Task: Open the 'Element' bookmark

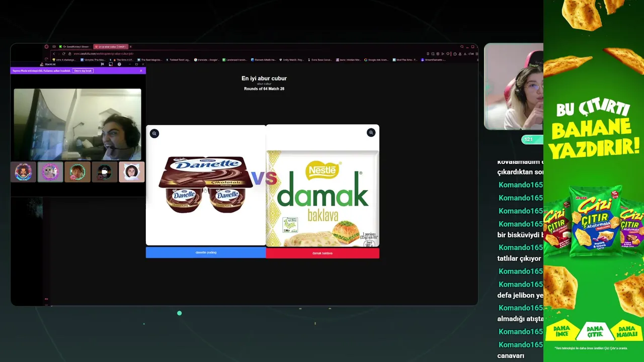Action: [x=264, y=60]
